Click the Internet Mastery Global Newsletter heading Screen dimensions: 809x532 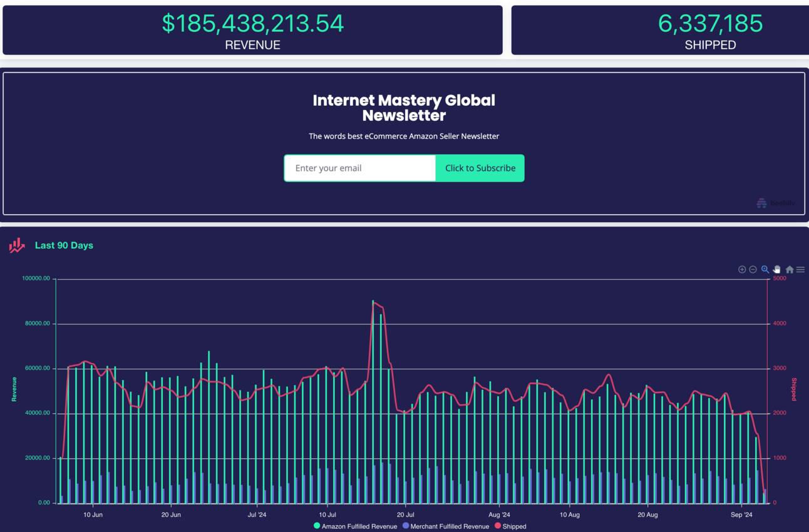coord(404,108)
